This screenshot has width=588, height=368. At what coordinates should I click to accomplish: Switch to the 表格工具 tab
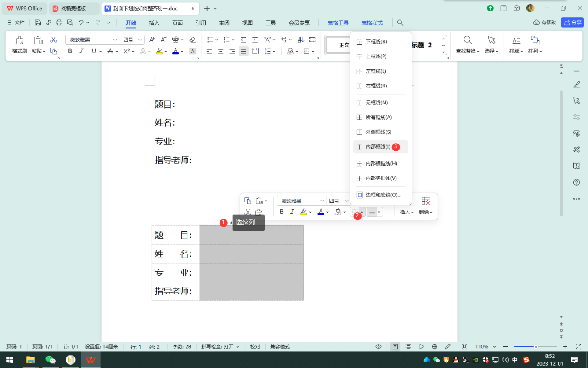(338, 23)
